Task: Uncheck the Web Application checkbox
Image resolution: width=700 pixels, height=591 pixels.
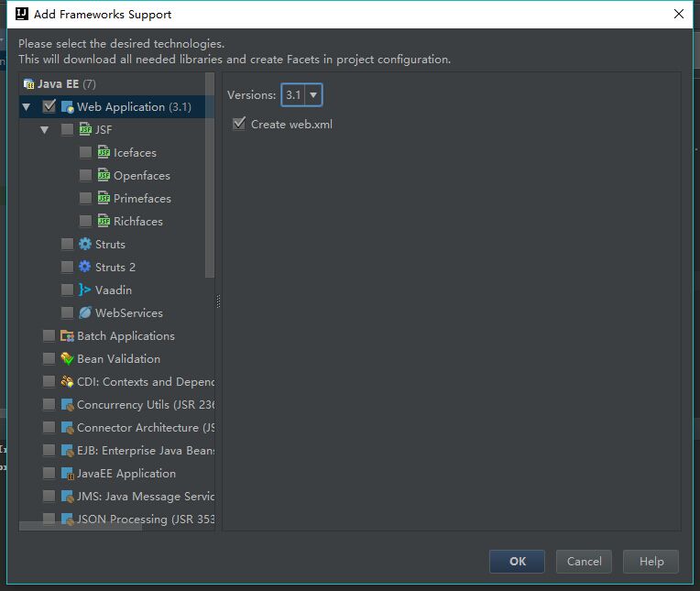Action: [49, 106]
